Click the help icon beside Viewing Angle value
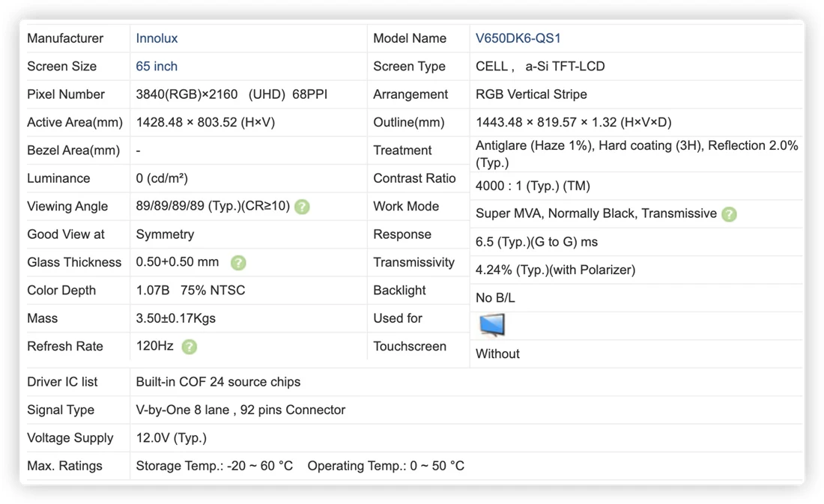 302,207
